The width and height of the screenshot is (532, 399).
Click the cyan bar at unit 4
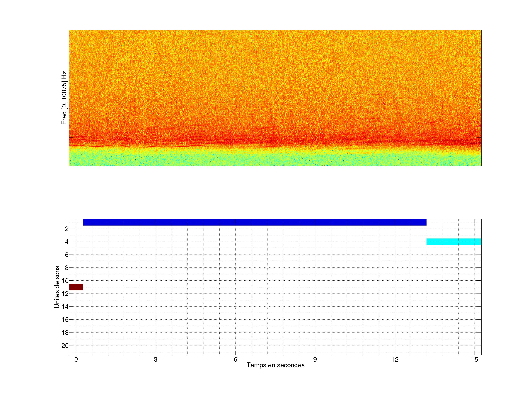454,241
